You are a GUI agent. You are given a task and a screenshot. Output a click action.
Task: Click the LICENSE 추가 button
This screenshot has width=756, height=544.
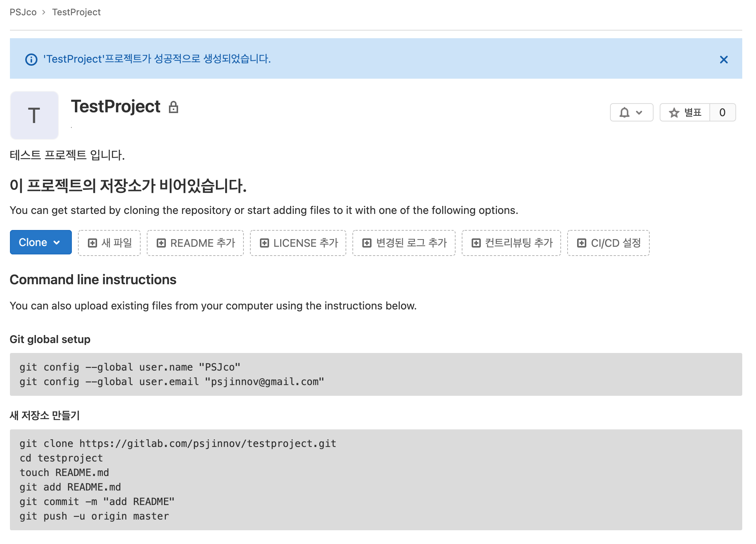298,243
